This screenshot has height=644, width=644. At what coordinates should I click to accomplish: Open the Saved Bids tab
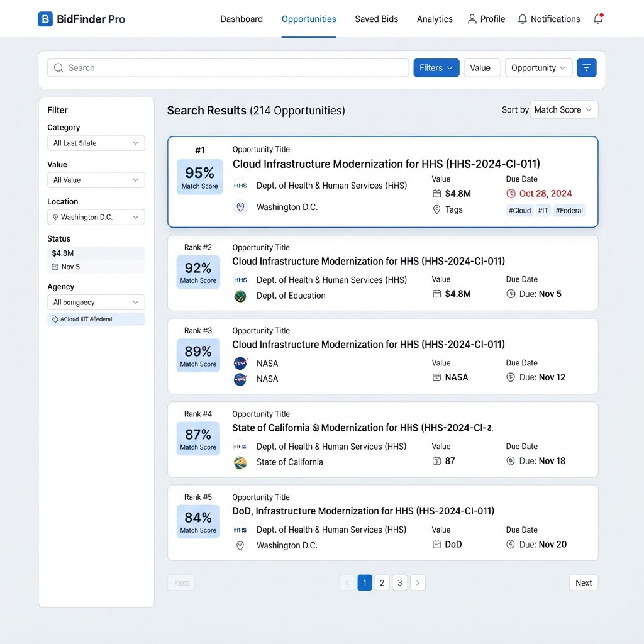pyautogui.click(x=376, y=19)
